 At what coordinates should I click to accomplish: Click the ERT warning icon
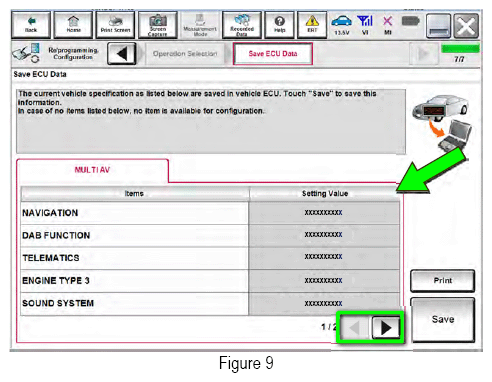click(312, 25)
